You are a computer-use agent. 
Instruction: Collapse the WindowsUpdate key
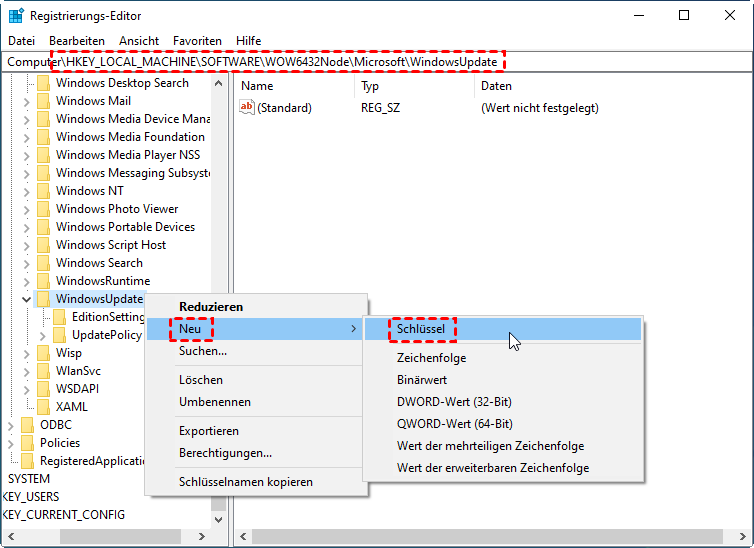pyautogui.click(x=26, y=299)
